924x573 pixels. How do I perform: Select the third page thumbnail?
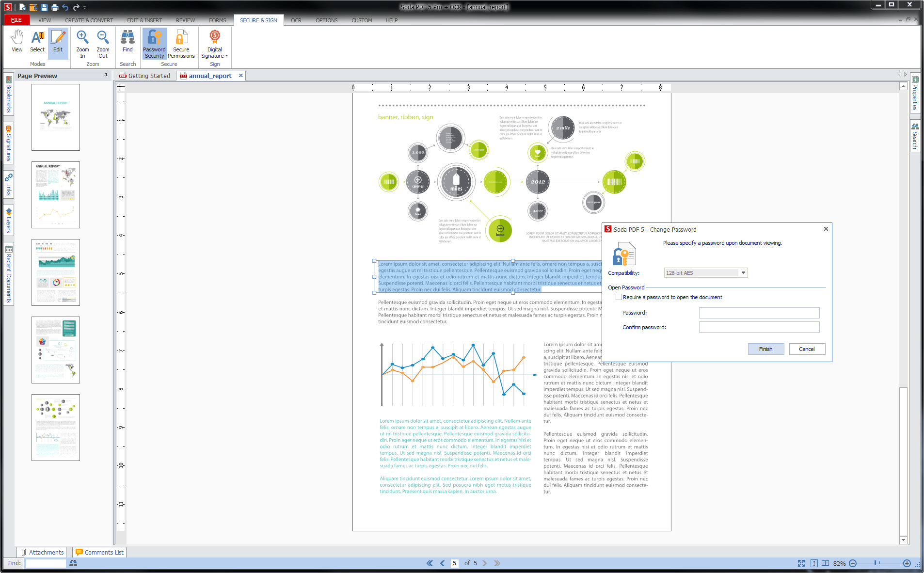(56, 272)
